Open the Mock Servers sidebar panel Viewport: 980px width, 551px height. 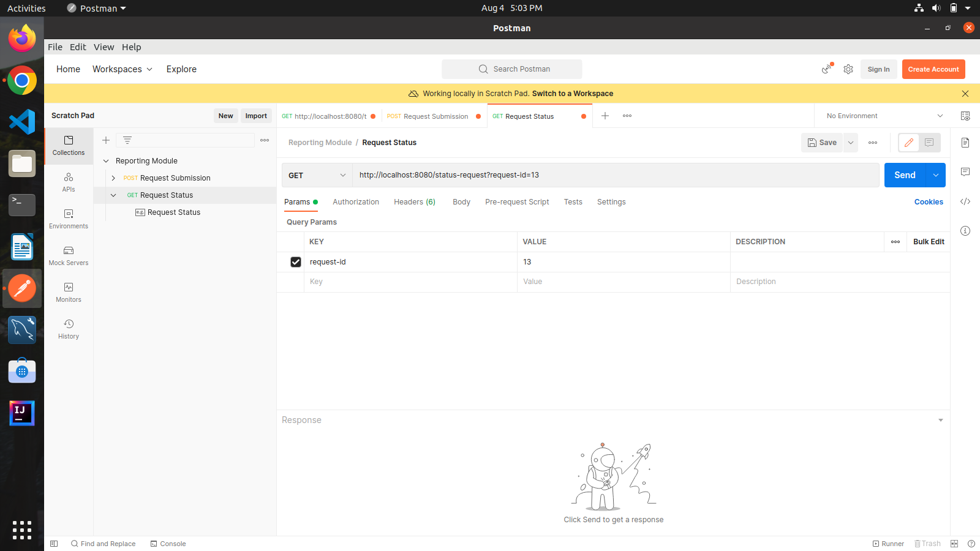coord(69,256)
